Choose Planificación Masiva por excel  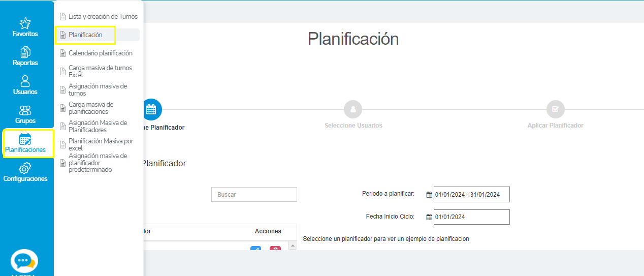[101, 144]
